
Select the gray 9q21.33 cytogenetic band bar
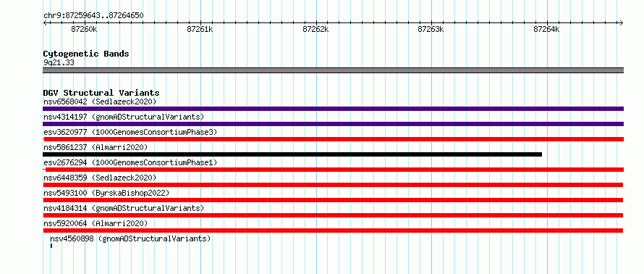coord(333,70)
